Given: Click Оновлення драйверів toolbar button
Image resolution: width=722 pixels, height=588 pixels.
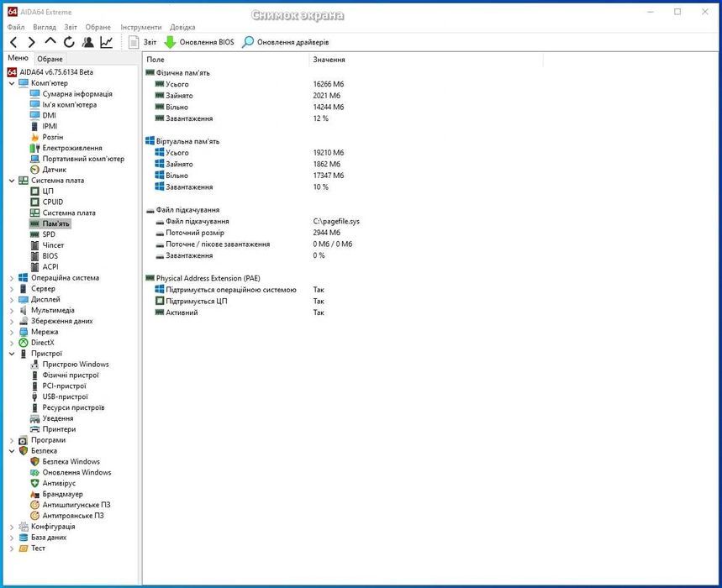Looking at the screenshot, I should pyautogui.click(x=286, y=42).
